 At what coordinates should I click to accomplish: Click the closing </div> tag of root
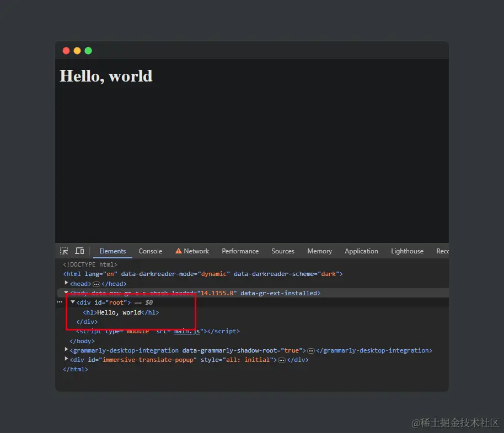pyautogui.click(x=87, y=322)
